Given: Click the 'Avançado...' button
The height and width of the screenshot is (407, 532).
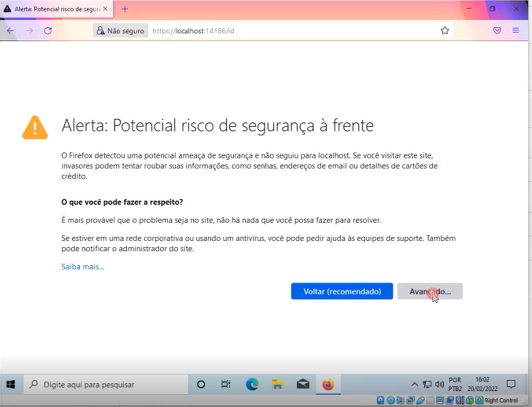Looking at the screenshot, I should coord(430,291).
